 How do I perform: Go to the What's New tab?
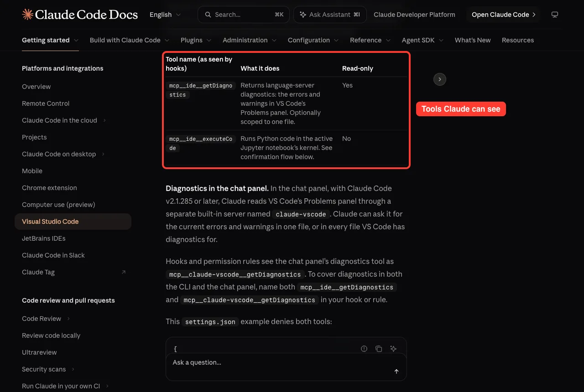(x=473, y=40)
